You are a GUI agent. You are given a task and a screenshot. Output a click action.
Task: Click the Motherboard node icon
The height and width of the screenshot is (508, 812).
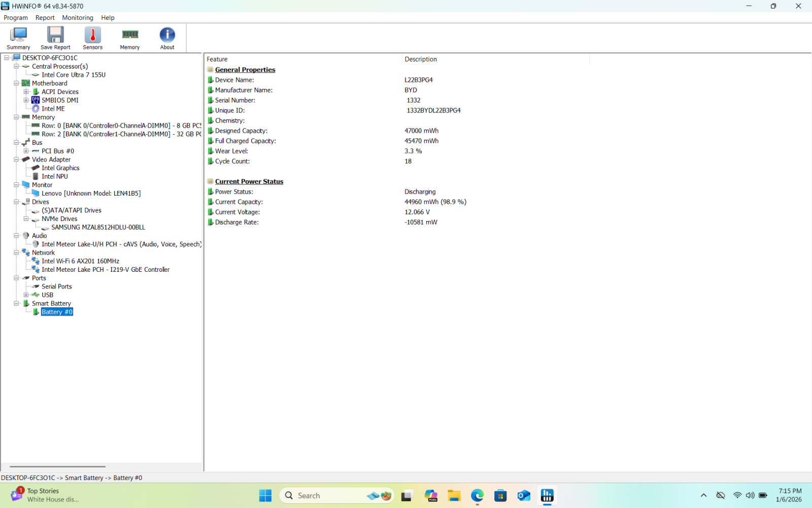26,83
